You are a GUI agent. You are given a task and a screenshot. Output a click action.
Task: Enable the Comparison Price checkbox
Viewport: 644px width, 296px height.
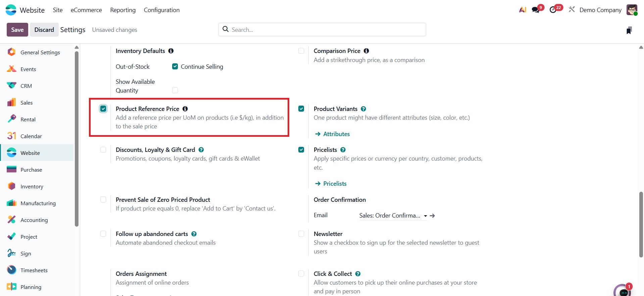[x=301, y=51]
